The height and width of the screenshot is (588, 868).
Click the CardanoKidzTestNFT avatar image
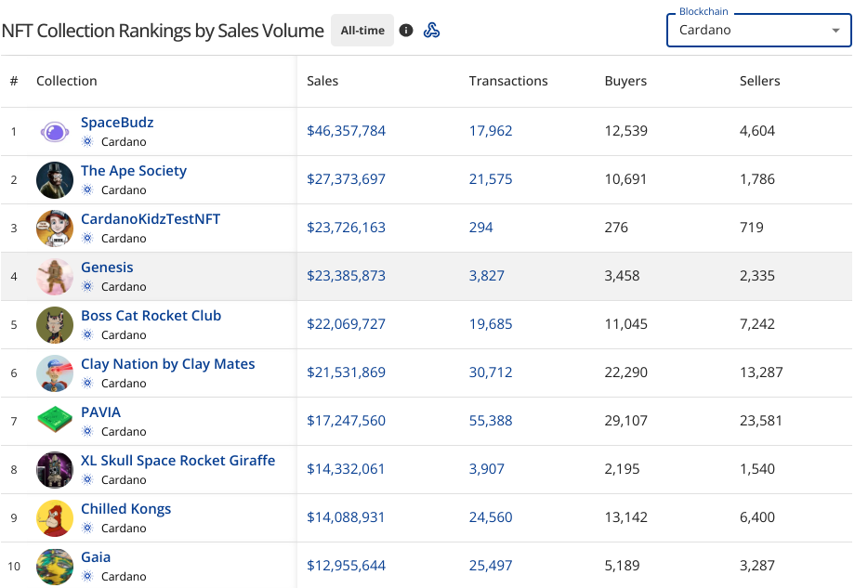pos(55,229)
